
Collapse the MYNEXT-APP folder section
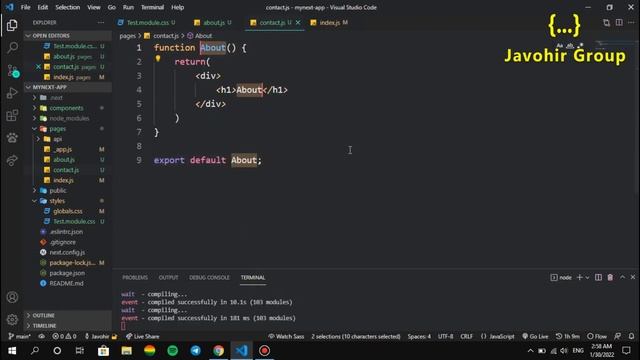pos(67,87)
